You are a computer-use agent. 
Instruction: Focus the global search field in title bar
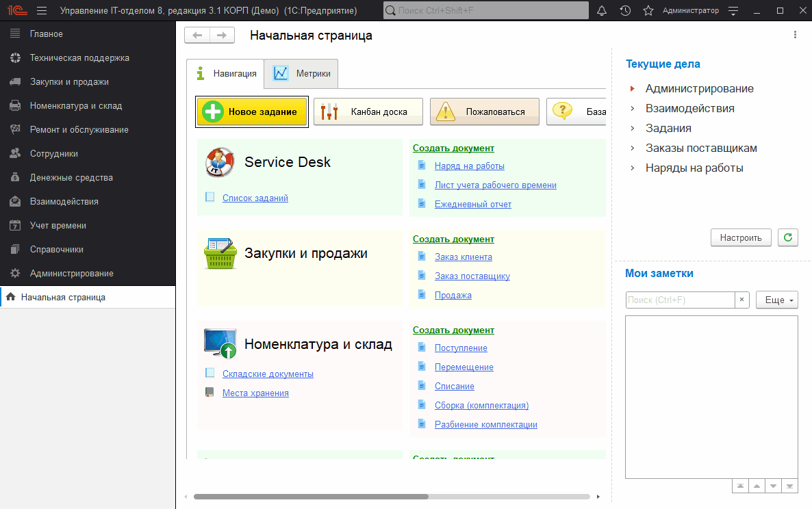point(485,11)
